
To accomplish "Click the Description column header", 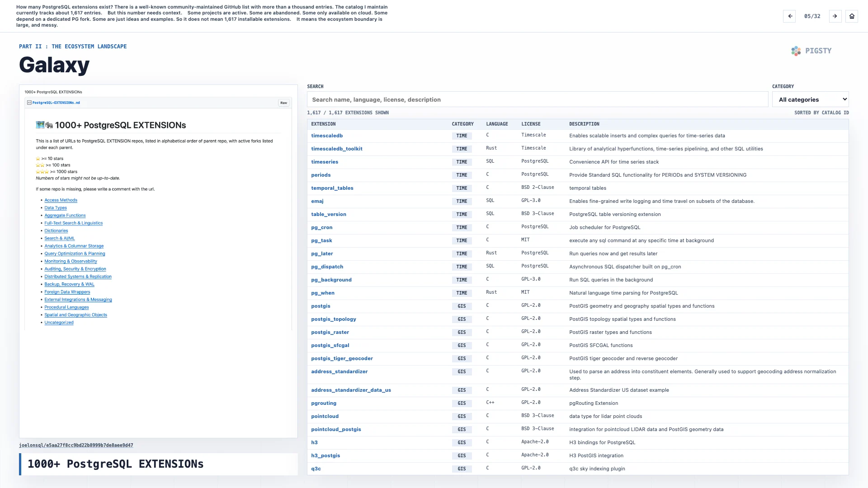I will pyautogui.click(x=584, y=124).
